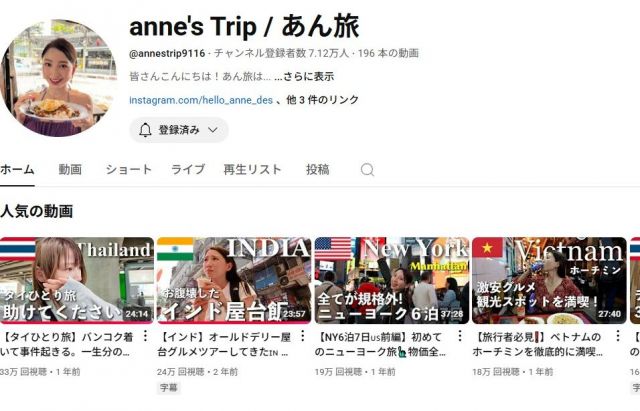Click the @annestrip9116 channel handle

point(167,53)
